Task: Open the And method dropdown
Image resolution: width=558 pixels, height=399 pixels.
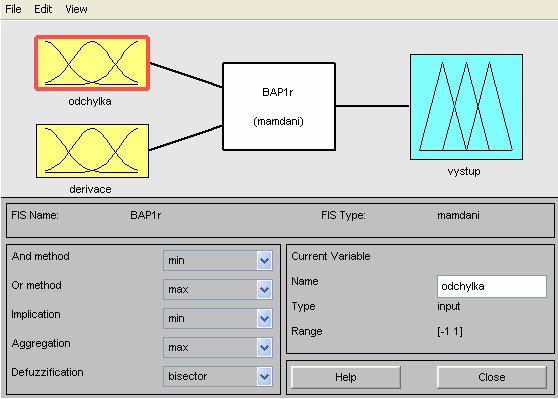Action: 218,261
